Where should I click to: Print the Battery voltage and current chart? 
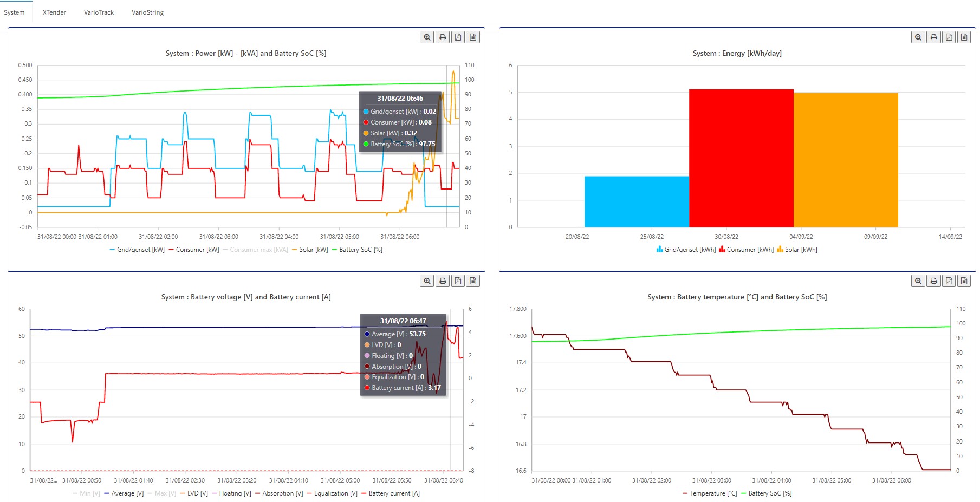[x=443, y=281]
